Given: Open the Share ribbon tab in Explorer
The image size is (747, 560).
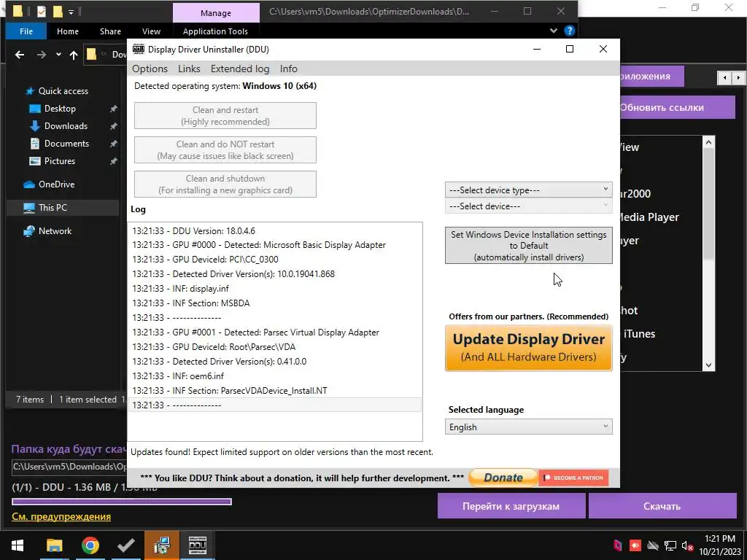Looking at the screenshot, I should (110, 31).
